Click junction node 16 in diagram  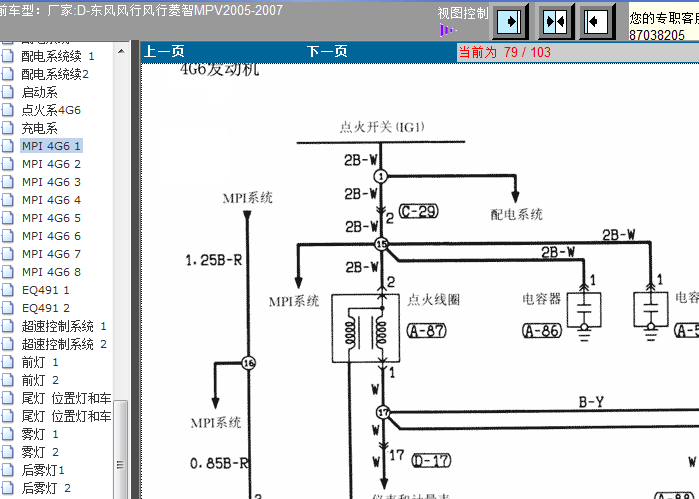[x=248, y=363]
